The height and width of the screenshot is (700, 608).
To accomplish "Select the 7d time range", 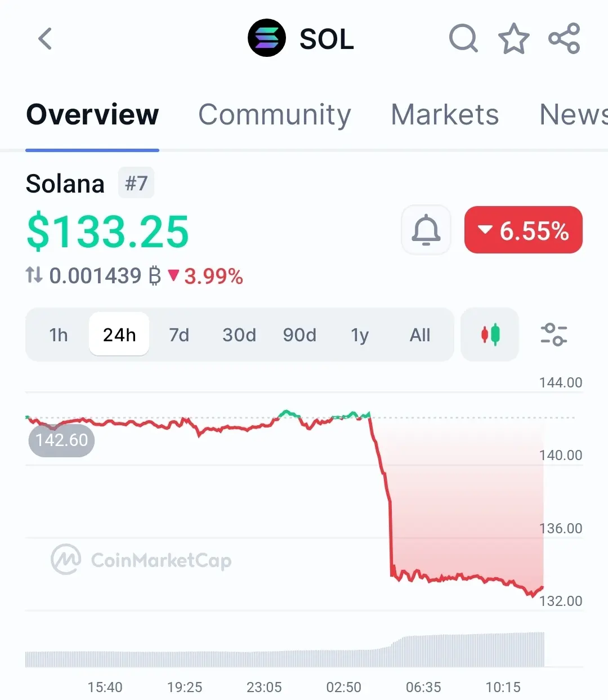I will point(179,335).
